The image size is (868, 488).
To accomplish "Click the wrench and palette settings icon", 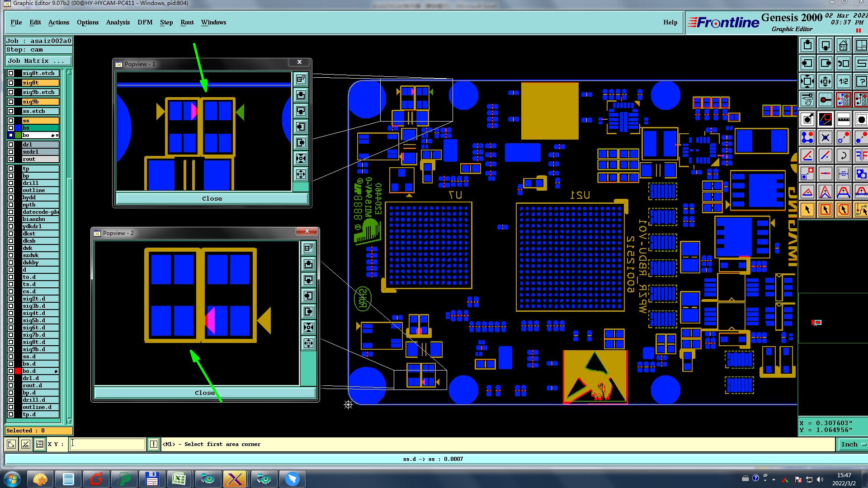I will [807, 99].
